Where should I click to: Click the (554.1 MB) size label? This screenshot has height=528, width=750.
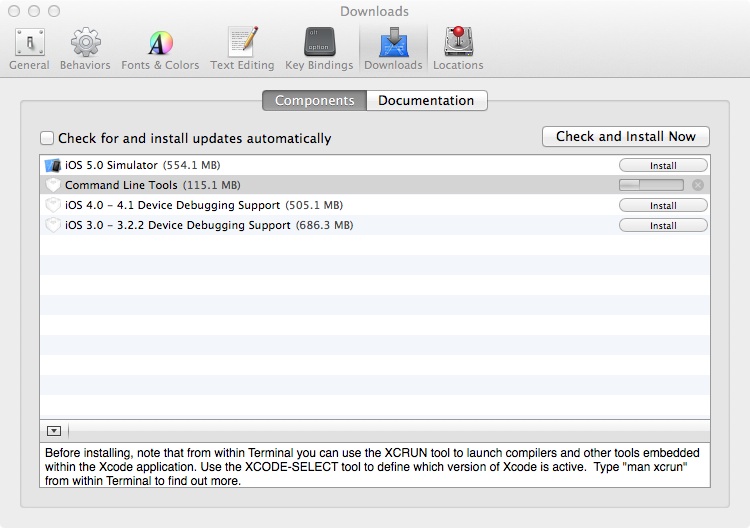191,165
